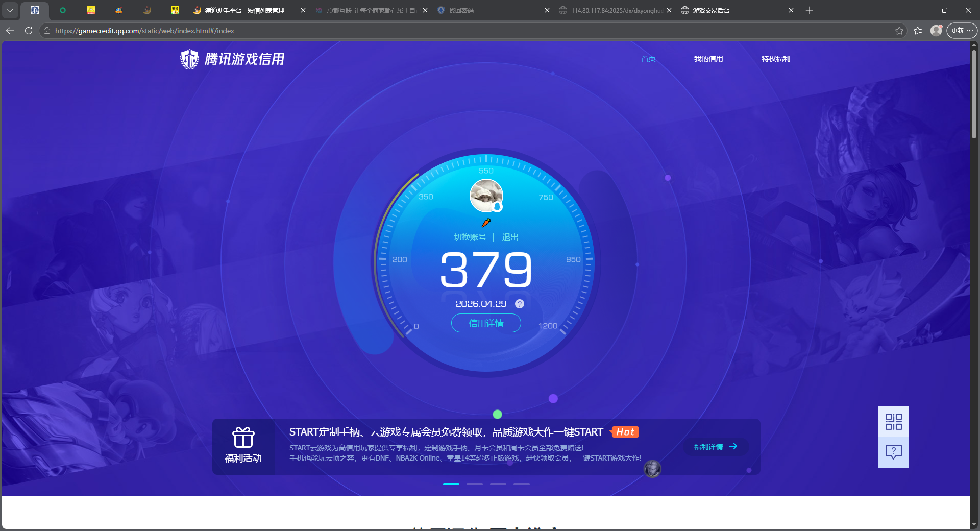
Task: Click the 切换账号 link
Action: 470,237
